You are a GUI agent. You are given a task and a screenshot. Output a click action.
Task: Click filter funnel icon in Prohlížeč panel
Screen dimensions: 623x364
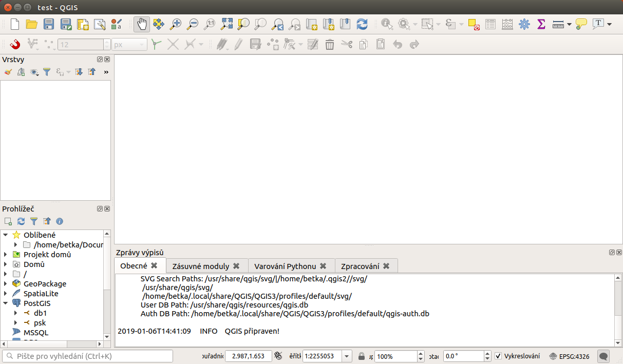point(34,221)
